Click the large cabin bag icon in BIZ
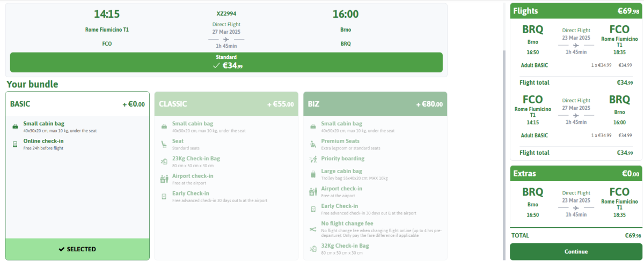Image resolution: width=644 pixels, height=261 pixels. pos(313,174)
